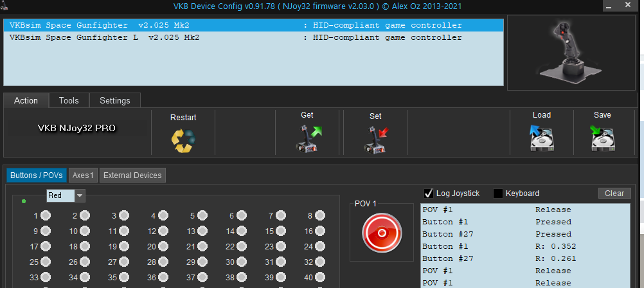This screenshot has height=288, width=644.
Task: Uncheck the Log Joystick checkbox
Action: point(429,193)
